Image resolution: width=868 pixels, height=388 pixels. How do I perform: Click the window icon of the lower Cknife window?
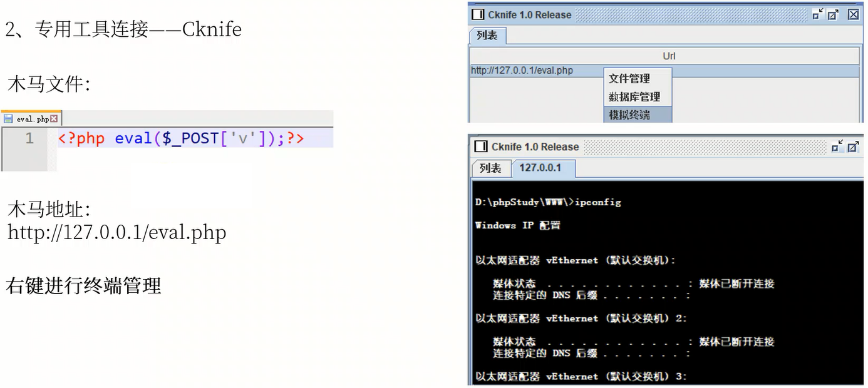(480, 146)
